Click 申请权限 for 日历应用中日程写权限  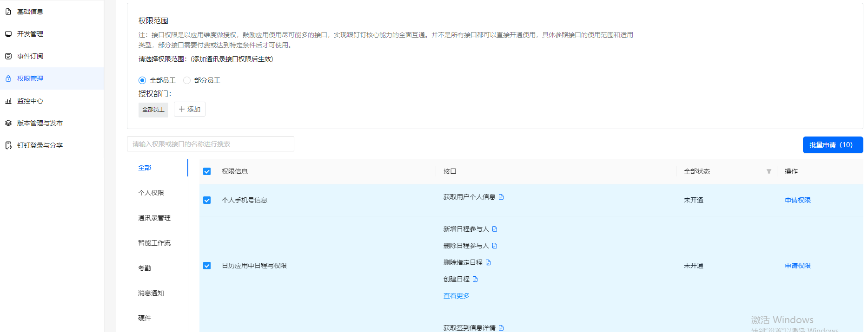pyautogui.click(x=798, y=266)
